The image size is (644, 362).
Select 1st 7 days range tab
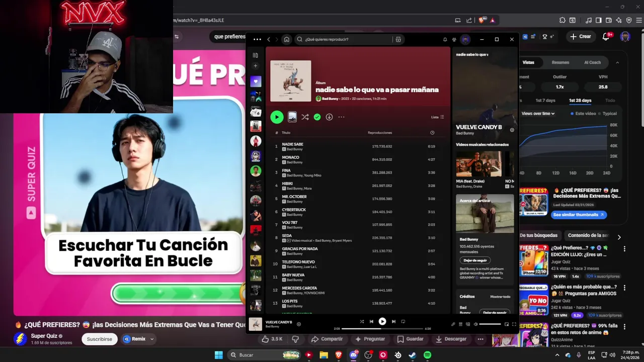click(x=545, y=101)
